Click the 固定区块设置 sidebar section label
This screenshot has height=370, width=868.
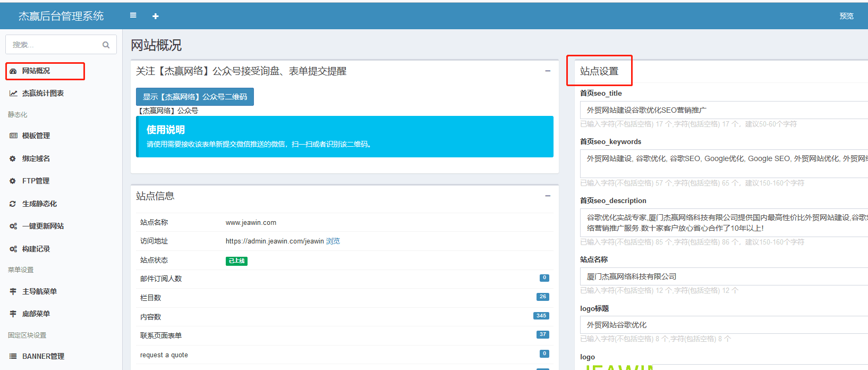coord(27,335)
